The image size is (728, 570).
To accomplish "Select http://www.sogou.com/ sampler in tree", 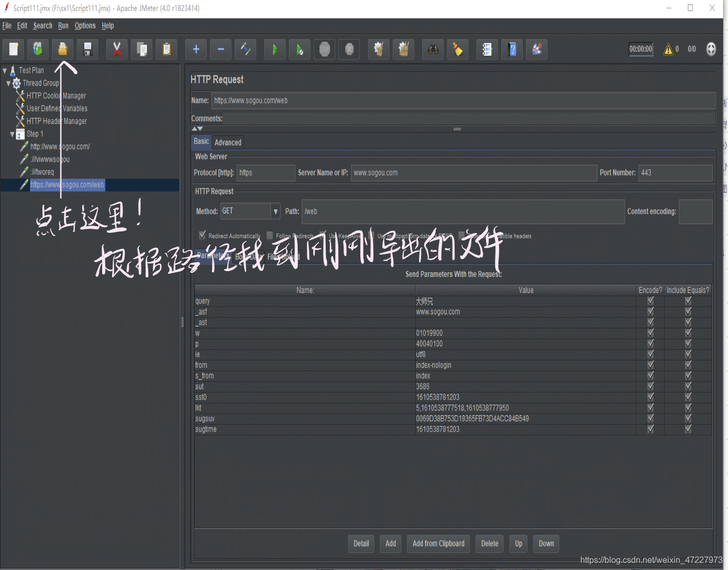I will (60, 147).
